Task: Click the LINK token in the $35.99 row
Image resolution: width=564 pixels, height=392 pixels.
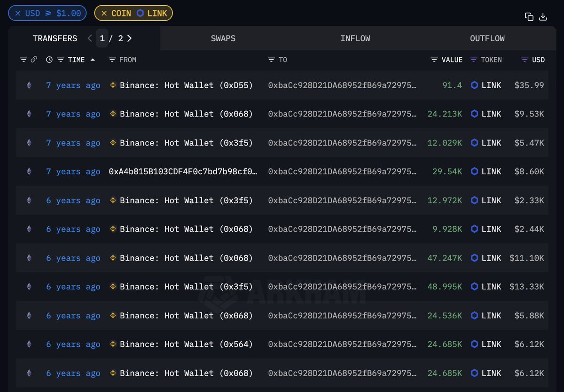Action: click(486, 85)
